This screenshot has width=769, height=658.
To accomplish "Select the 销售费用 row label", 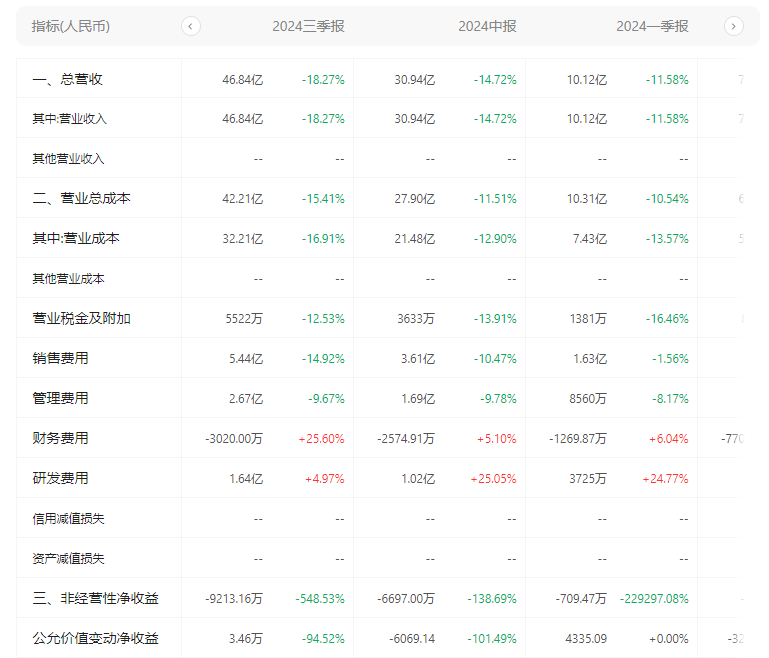I will click(60, 358).
